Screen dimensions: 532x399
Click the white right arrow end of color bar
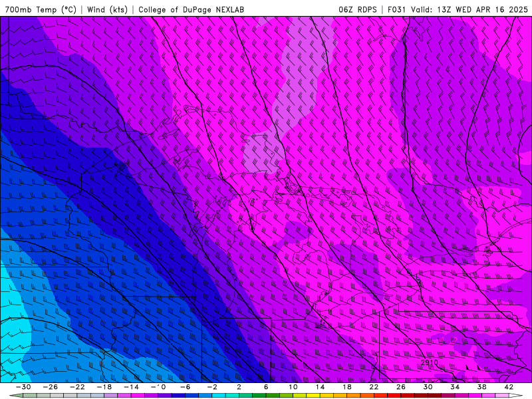click(516, 396)
